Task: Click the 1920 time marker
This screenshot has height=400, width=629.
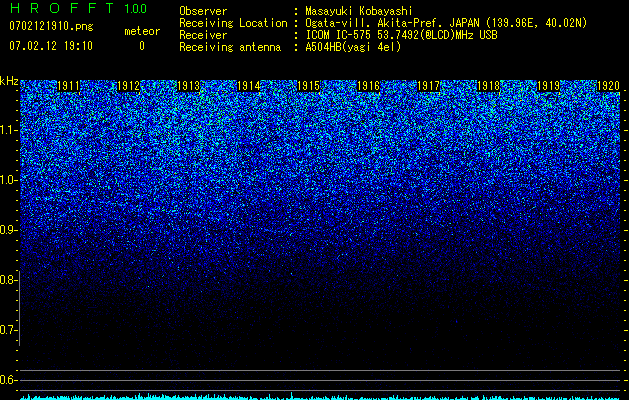Action: (609, 86)
